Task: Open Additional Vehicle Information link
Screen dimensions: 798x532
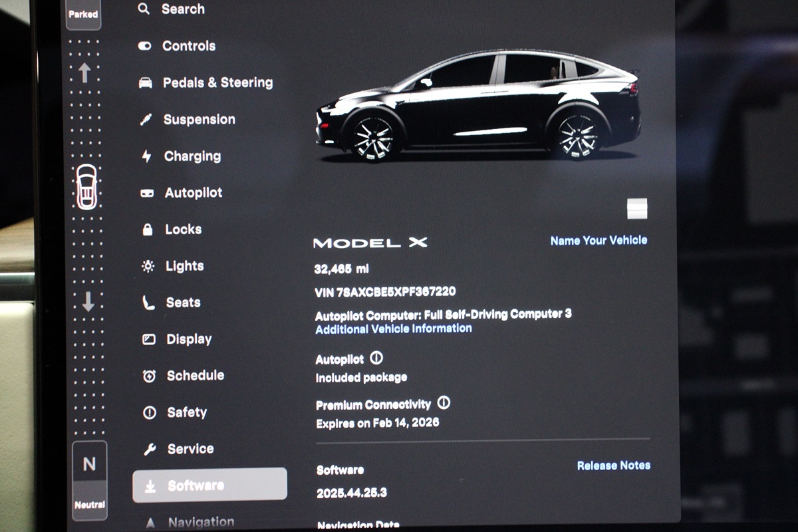Action: 394,329
